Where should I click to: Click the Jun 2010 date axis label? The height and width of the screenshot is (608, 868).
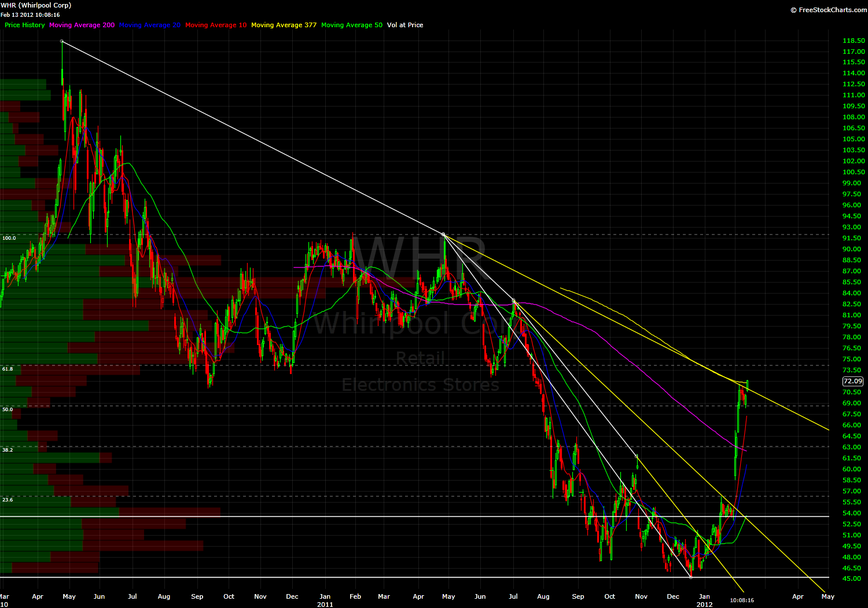(99, 596)
